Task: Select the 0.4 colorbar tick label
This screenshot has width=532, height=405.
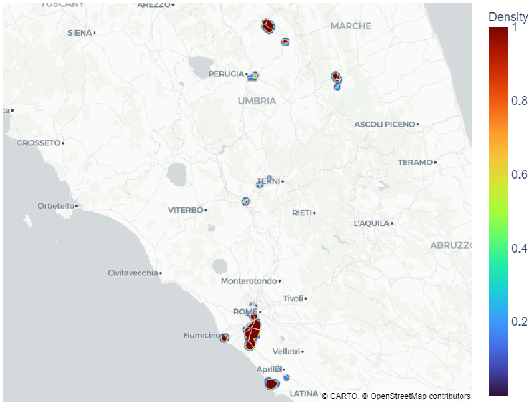Action: point(519,248)
